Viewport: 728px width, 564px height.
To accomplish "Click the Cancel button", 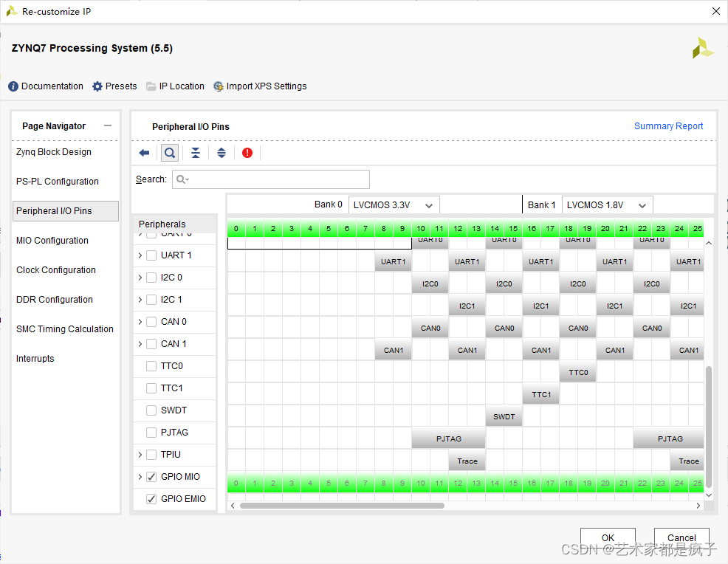I will click(x=681, y=537).
